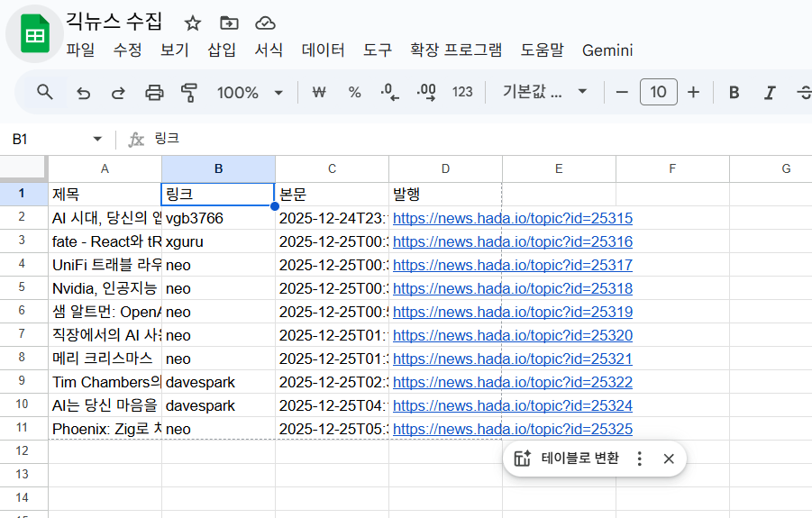
Task: Select column C header
Action: (x=332, y=168)
